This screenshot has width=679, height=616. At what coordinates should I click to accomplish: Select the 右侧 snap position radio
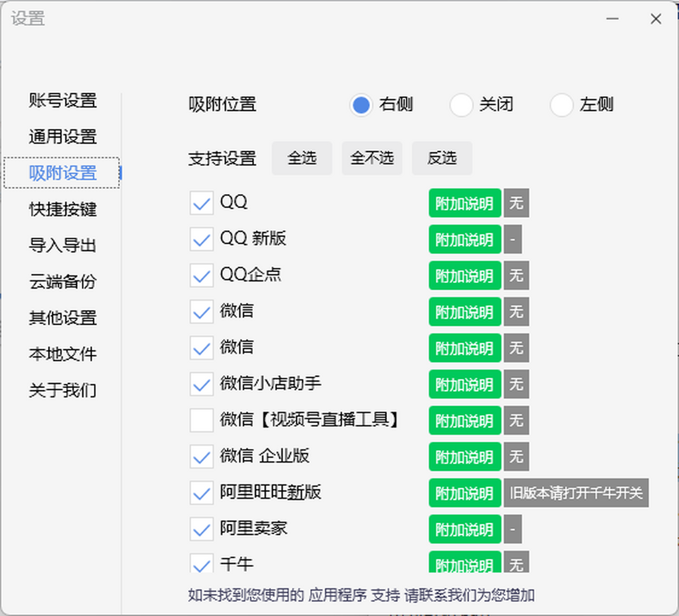click(360, 105)
